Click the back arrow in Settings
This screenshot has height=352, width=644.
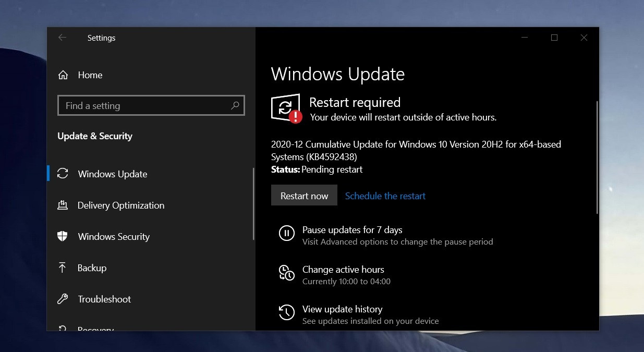63,38
